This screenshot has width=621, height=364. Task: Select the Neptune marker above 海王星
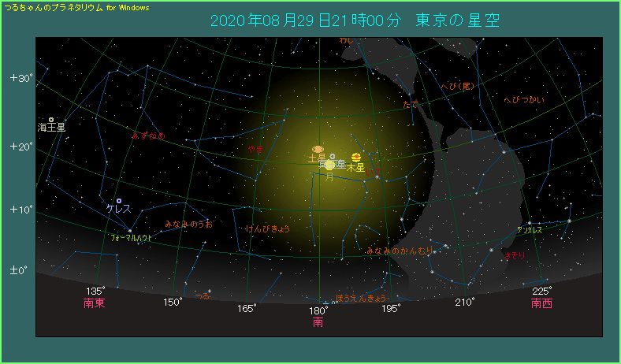click(x=51, y=120)
